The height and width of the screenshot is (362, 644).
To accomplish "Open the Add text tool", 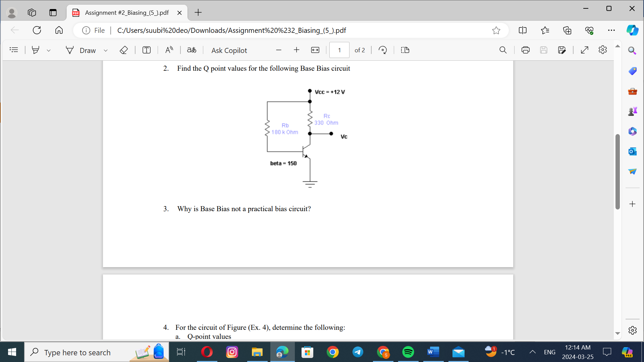I will [147, 50].
